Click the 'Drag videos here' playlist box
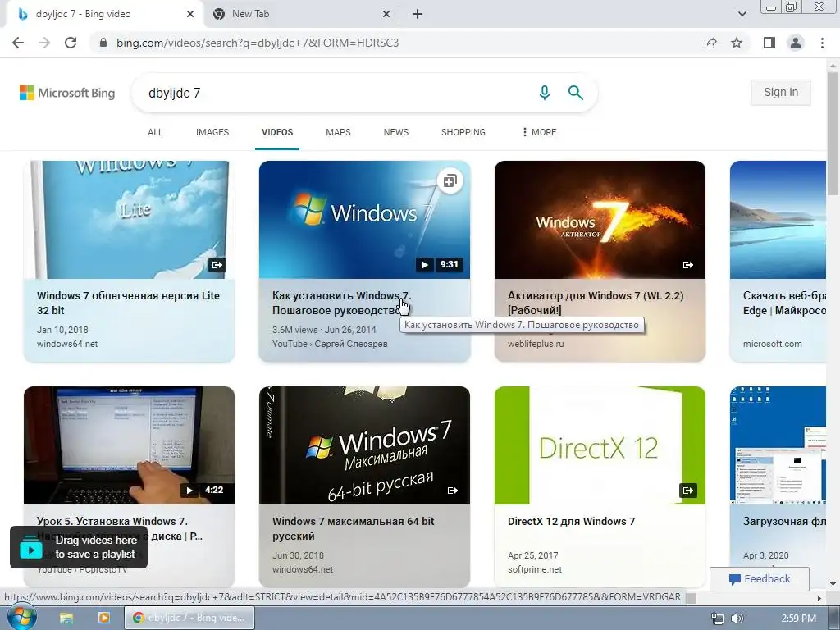The width and height of the screenshot is (840, 630). point(79,547)
